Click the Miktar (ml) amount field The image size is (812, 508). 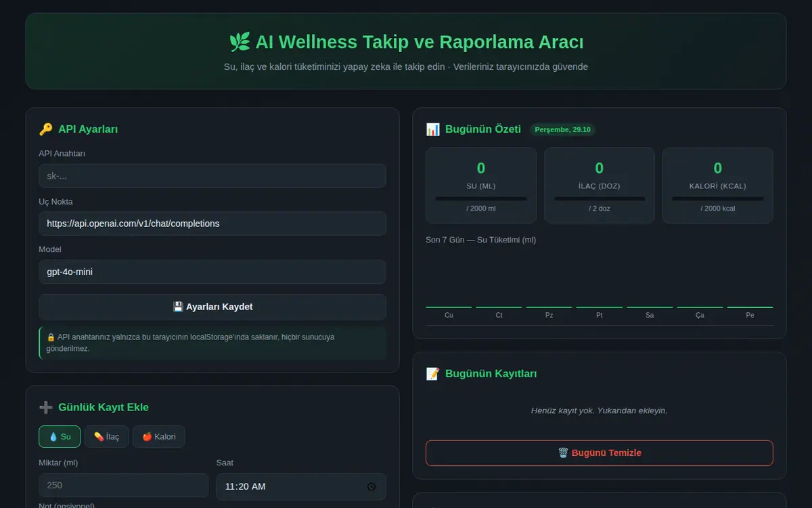point(124,485)
